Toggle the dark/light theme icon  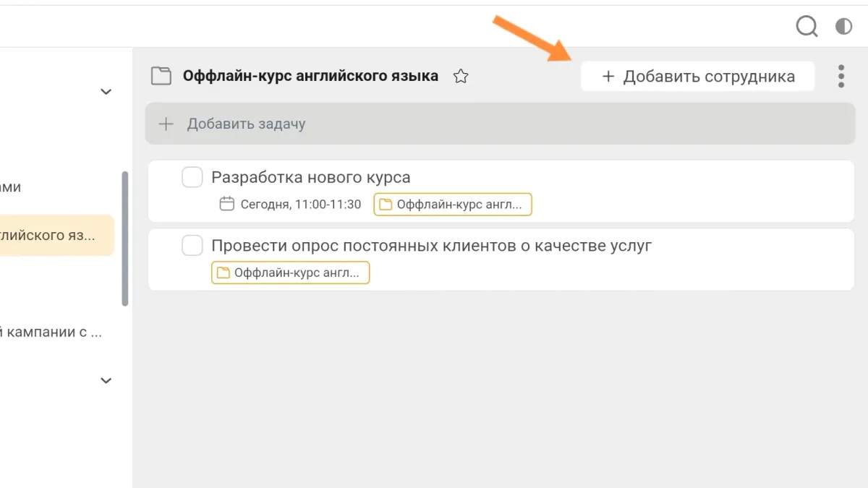[x=843, y=27]
